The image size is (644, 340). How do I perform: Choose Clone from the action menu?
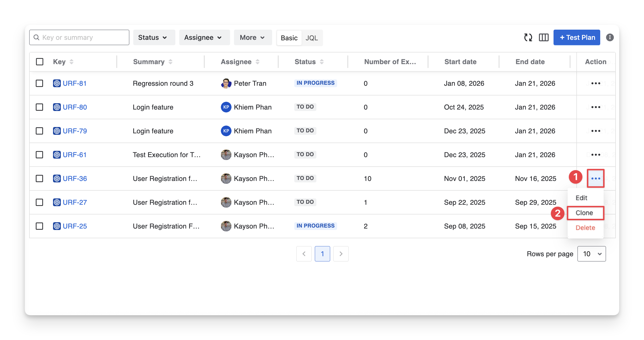585,213
